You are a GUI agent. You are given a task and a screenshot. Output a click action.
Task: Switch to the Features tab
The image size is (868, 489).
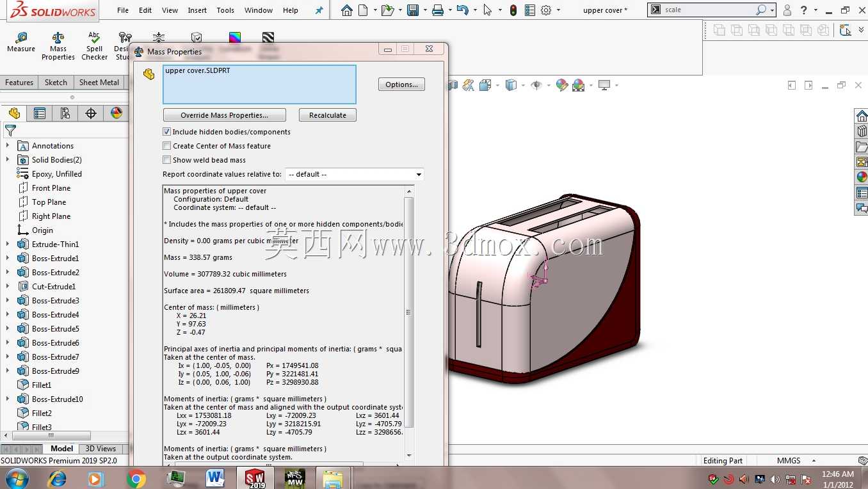point(19,83)
